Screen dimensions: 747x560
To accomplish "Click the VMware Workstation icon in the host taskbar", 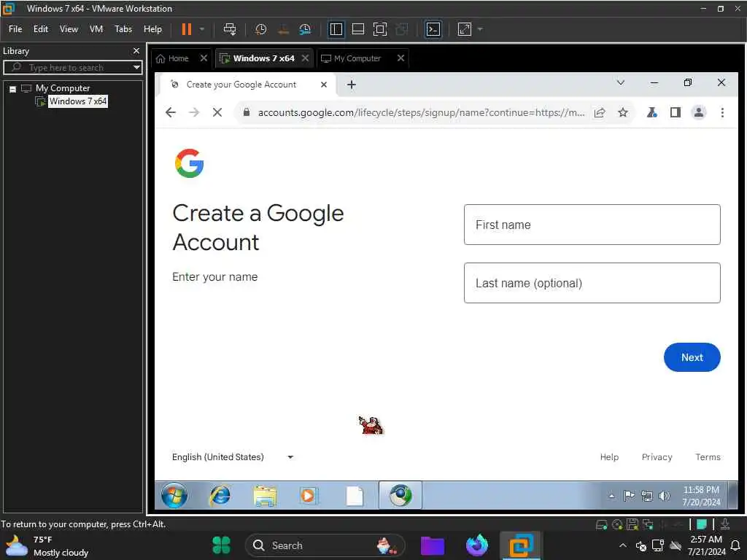I will tap(520, 545).
